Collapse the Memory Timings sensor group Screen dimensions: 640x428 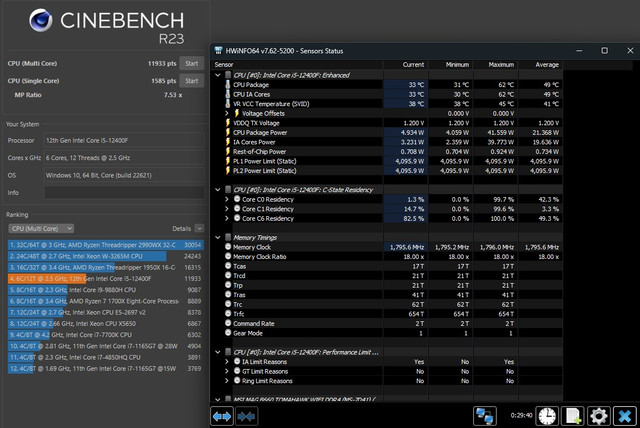coord(218,237)
